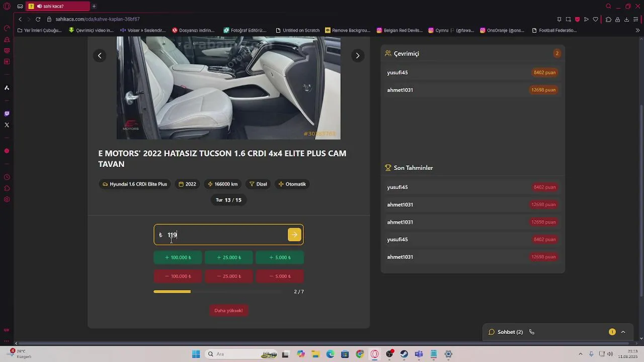
Task: Click the pin icon in toolbar
Action: (559, 19)
